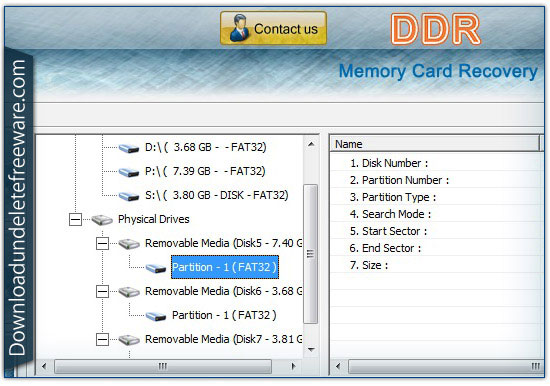Collapse the Physical Drives node

pos(75,220)
